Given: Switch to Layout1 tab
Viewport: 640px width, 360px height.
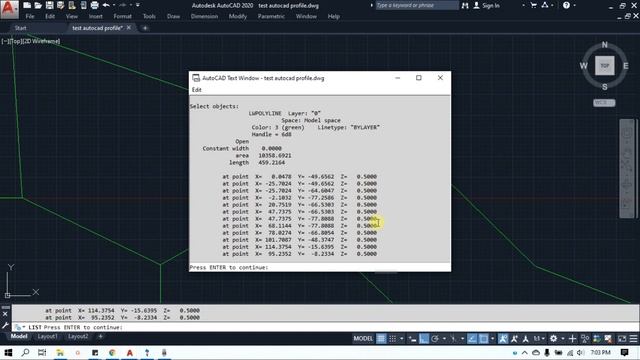Looking at the screenshot, I should [x=47, y=337].
